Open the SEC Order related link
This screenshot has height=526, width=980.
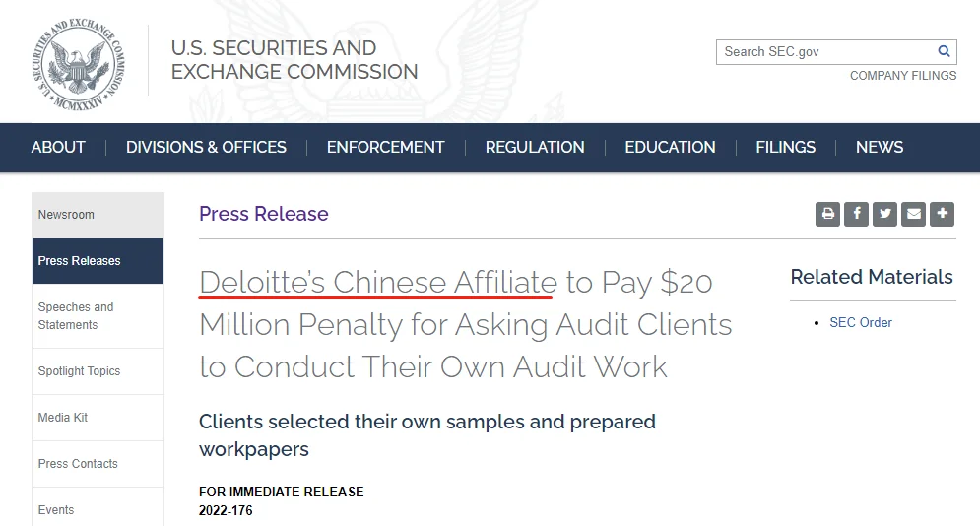[861, 322]
